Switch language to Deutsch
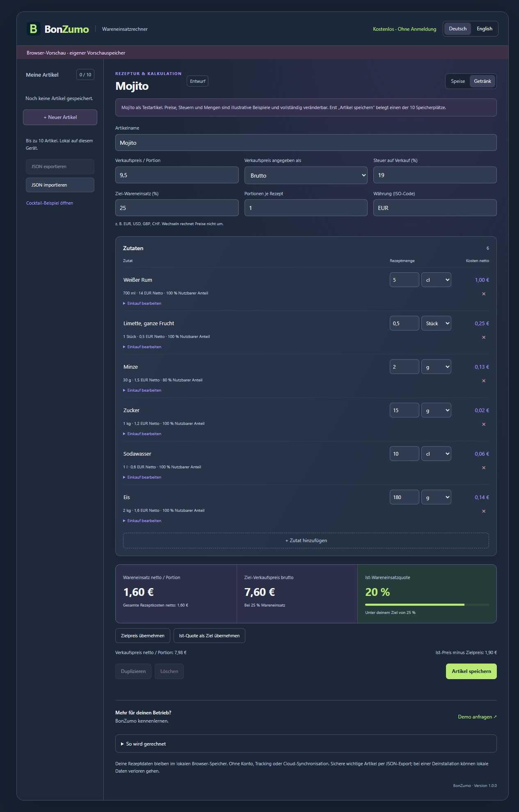The width and height of the screenshot is (519, 812). click(457, 29)
